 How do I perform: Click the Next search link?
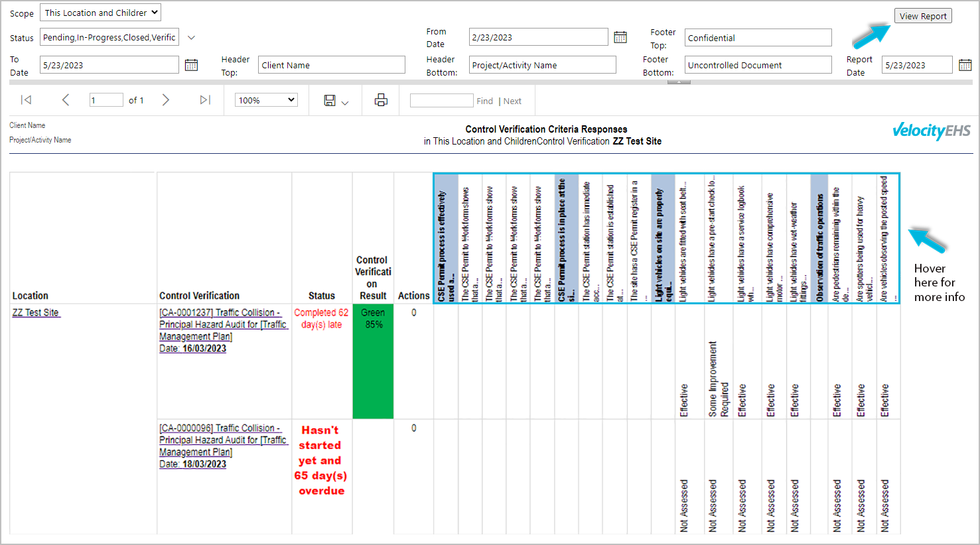[512, 101]
